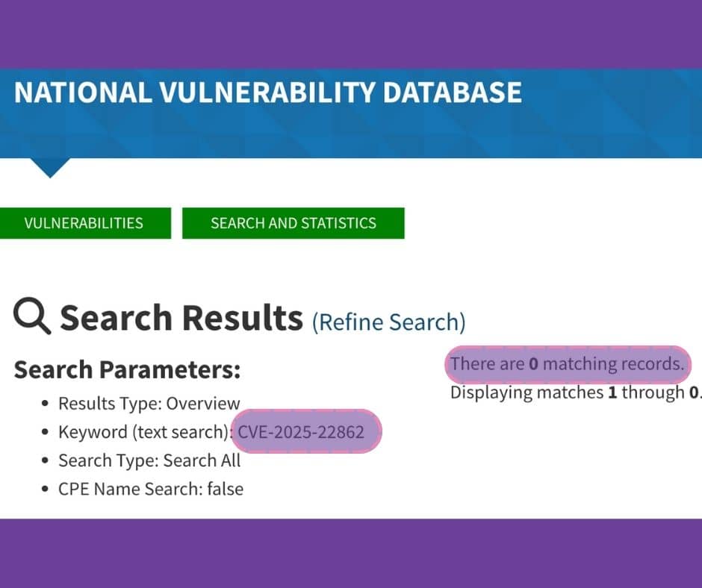Click the bullet next to Results Type
The image size is (702, 588).
tap(45, 402)
